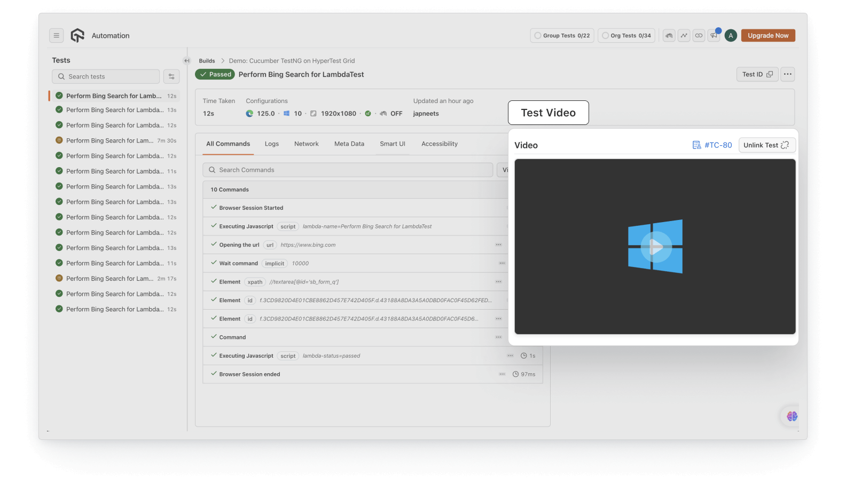
Task: Open the #TC-80 test case link
Action: click(x=712, y=145)
